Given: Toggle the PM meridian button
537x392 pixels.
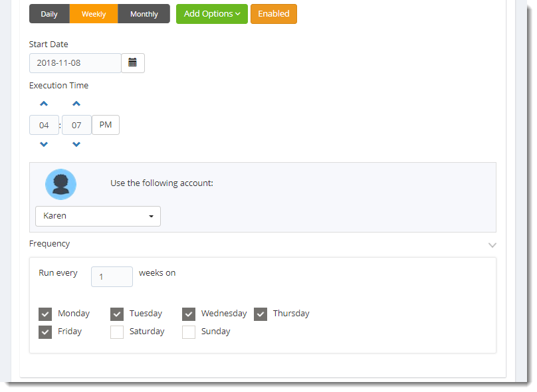Looking at the screenshot, I should [x=106, y=125].
